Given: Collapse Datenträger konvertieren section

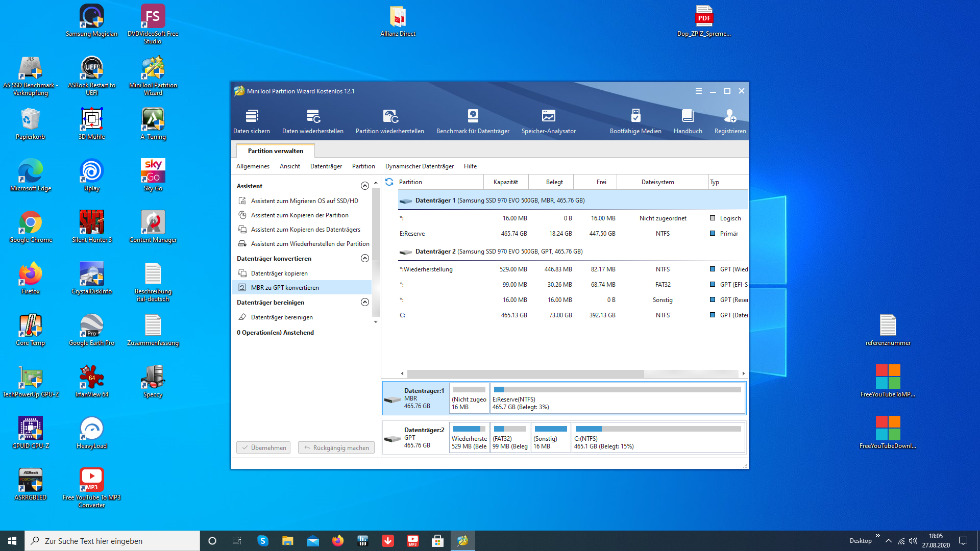Looking at the screenshot, I should coord(364,258).
